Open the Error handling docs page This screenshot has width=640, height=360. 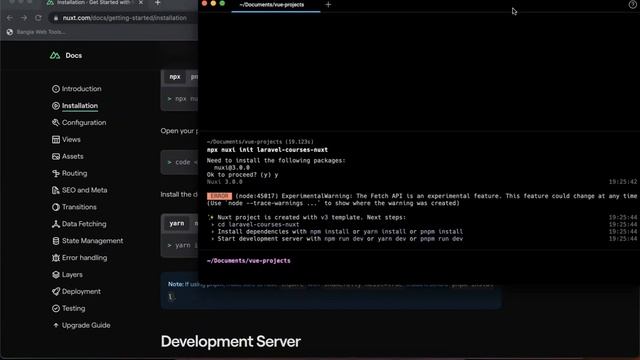(84, 258)
